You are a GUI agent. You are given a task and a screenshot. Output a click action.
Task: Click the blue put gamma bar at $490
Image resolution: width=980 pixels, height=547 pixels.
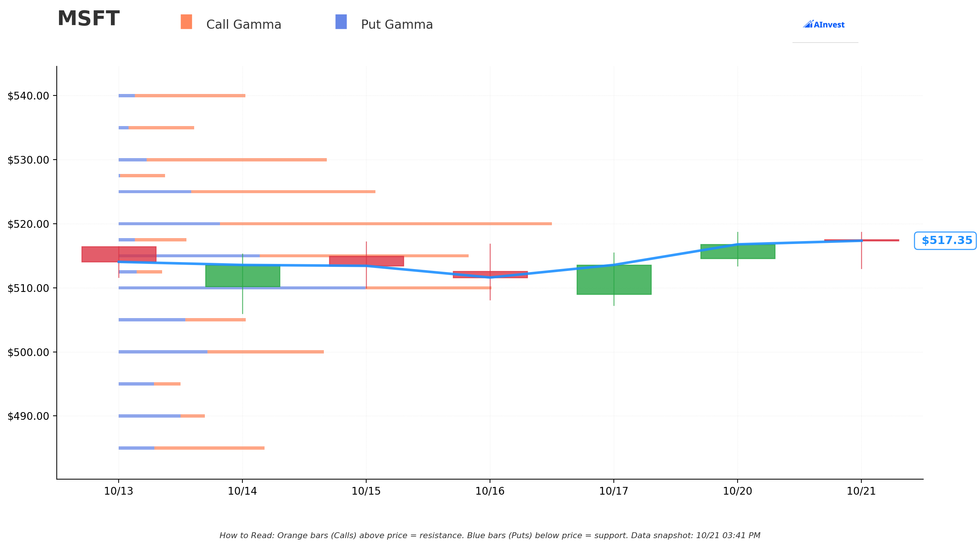point(150,416)
